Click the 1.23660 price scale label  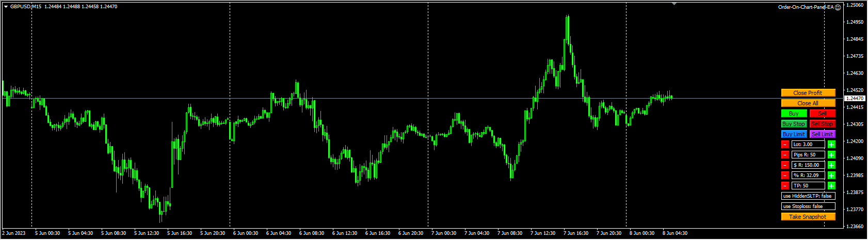856,227
